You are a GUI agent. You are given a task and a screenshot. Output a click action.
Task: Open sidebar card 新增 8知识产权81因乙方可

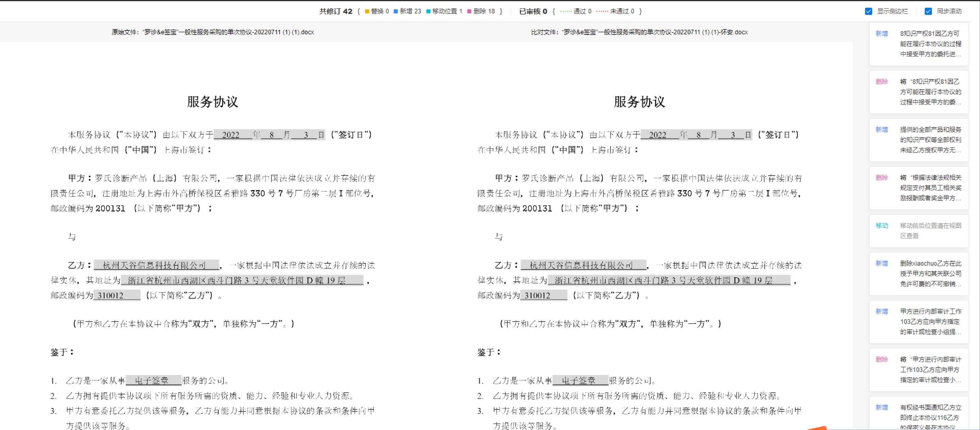click(919, 44)
